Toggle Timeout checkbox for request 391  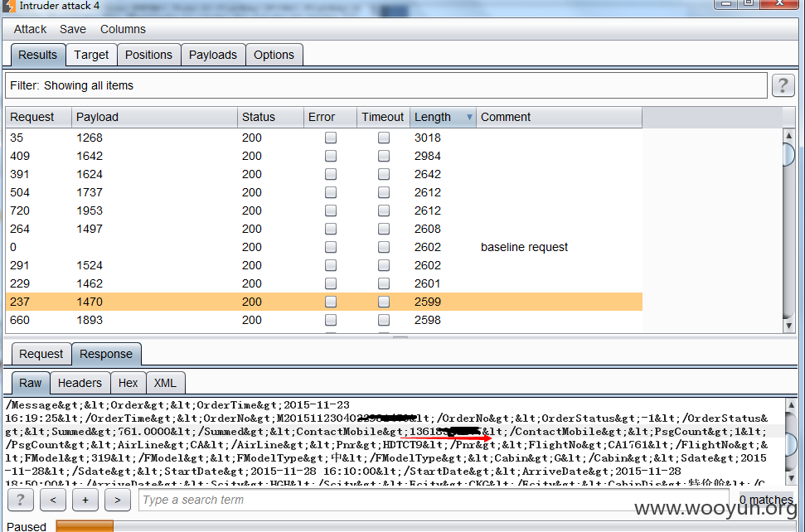384,174
